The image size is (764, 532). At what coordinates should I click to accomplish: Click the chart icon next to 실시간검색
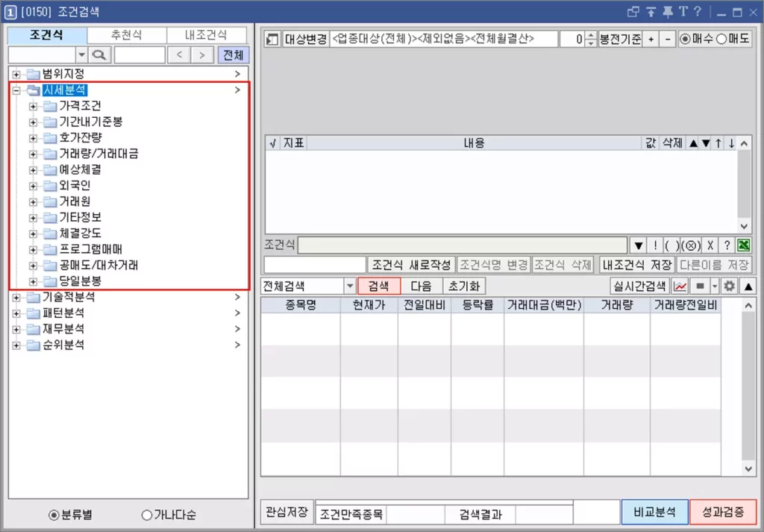pos(680,287)
